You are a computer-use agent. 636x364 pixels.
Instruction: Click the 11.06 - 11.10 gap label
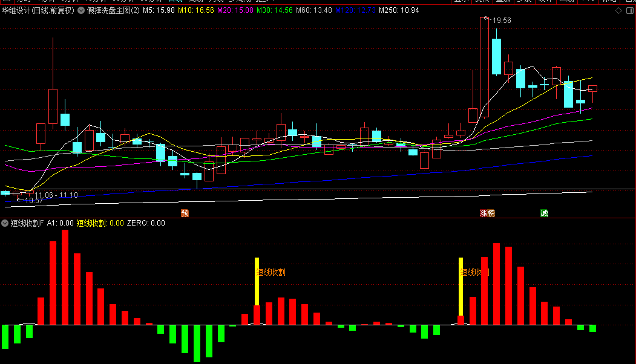tap(56, 195)
